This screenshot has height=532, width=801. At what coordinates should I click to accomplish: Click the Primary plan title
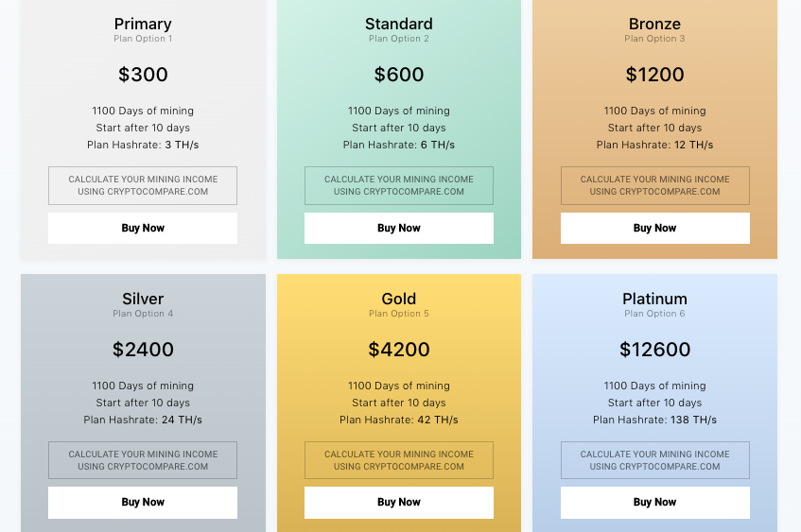(x=143, y=24)
